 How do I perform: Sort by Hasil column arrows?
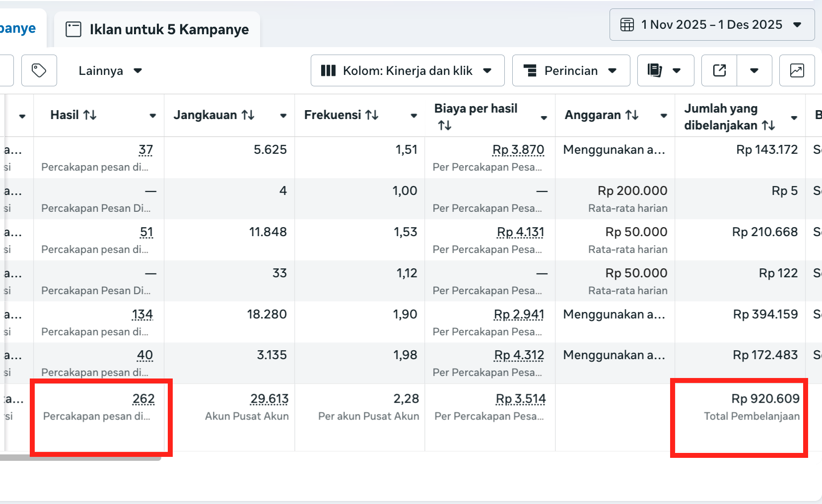click(90, 115)
